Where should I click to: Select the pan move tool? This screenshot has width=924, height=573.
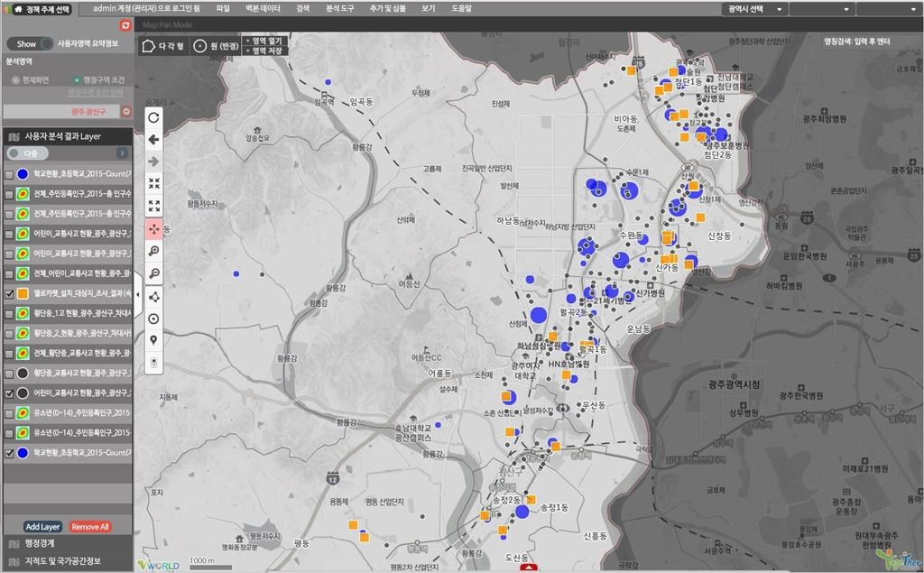154,228
